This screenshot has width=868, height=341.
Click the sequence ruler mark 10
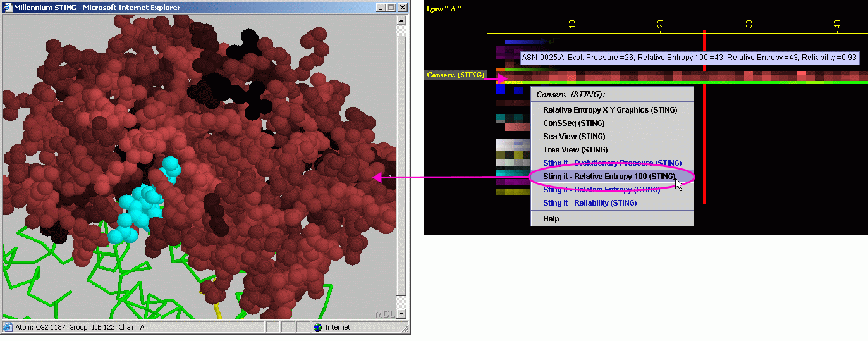pyautogui.click(x=572, y=23)
